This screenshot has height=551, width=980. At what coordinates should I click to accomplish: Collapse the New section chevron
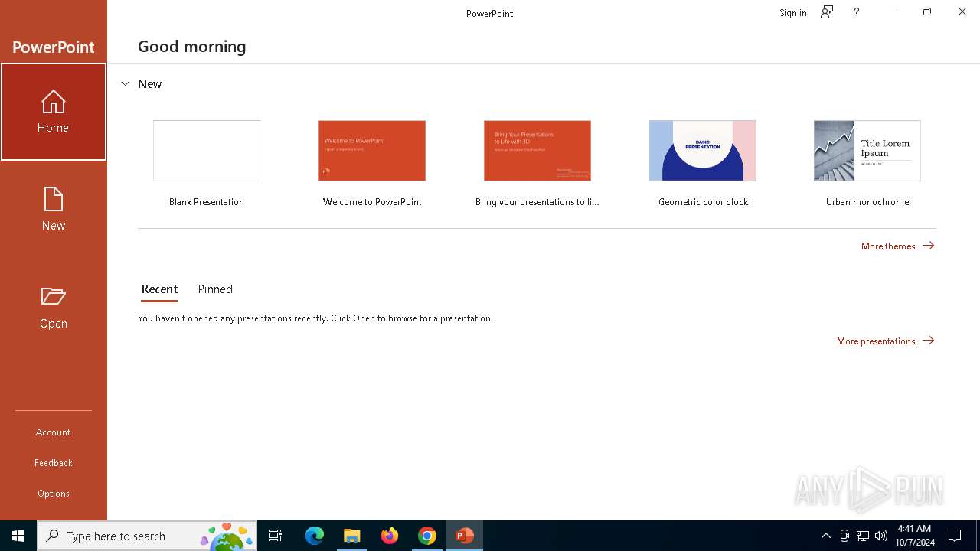tap(126, 84)
